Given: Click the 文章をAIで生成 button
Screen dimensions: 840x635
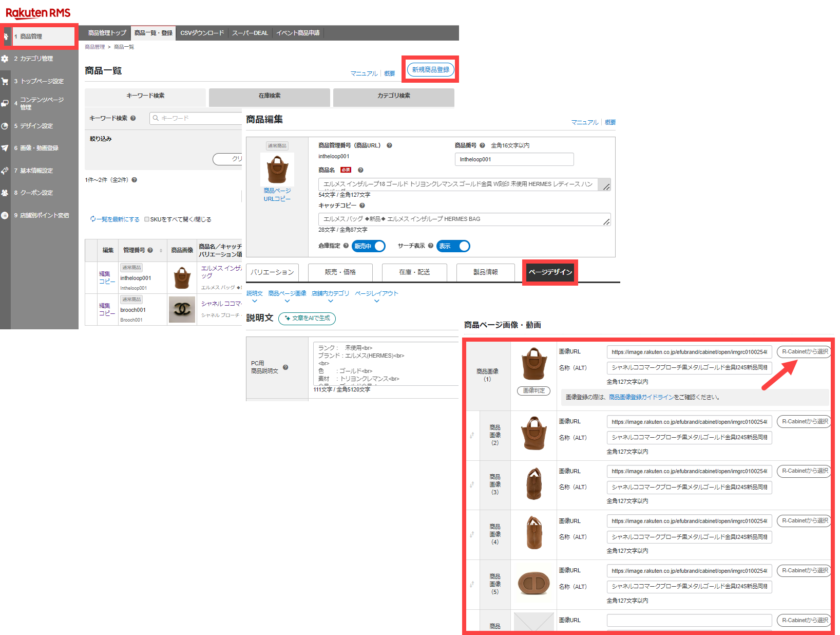Looking at the screenshot, I should pos(307,319).
